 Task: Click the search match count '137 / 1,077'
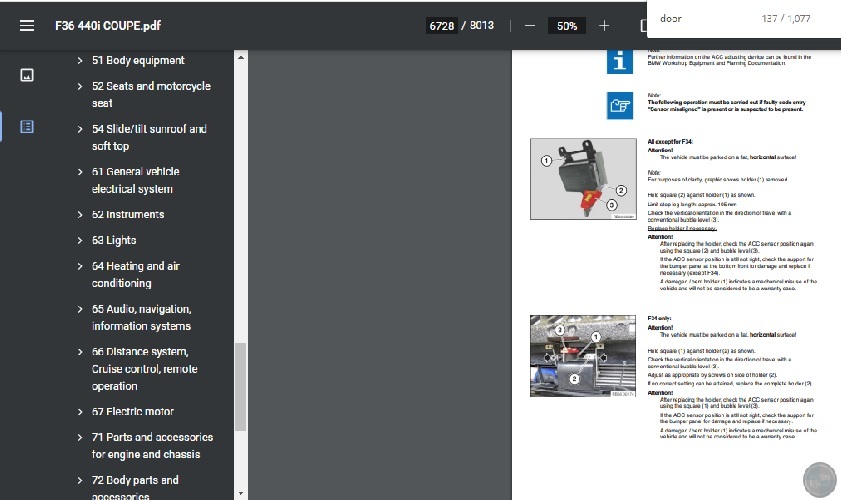[x=786, y=18]
